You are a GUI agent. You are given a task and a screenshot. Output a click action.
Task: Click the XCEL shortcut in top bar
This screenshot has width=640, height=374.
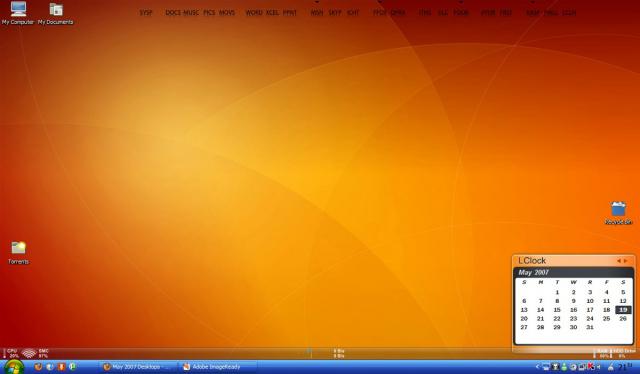tap(272, 13)
